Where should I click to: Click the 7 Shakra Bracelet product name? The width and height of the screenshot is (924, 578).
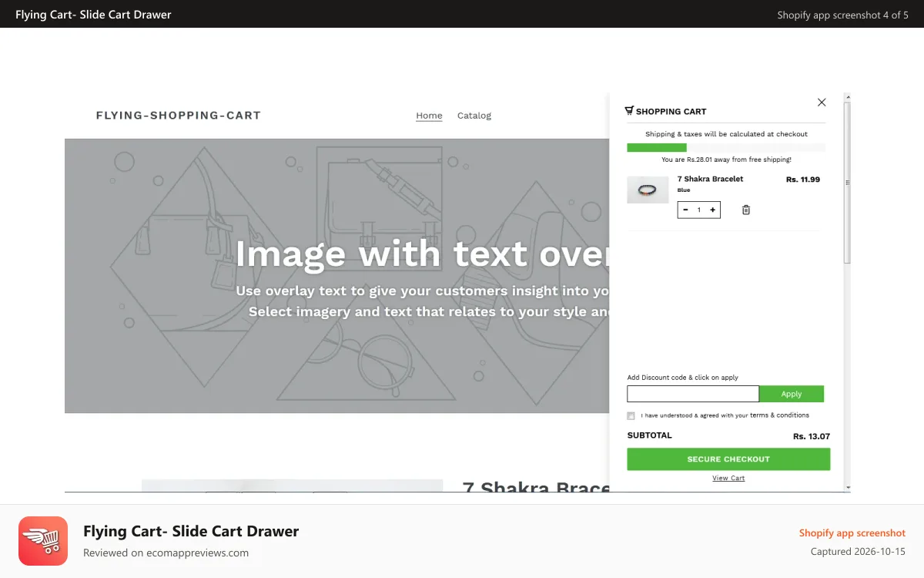711,179
